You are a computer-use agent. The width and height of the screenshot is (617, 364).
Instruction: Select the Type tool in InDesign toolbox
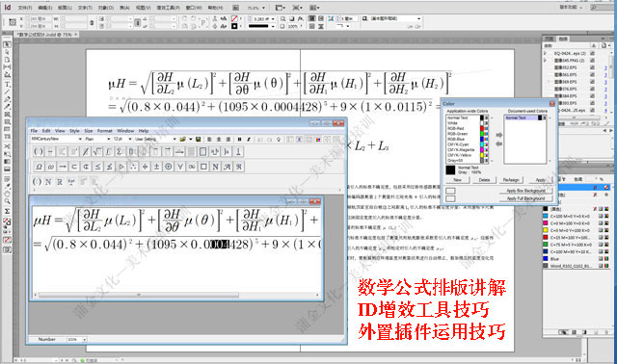point(7,84)
